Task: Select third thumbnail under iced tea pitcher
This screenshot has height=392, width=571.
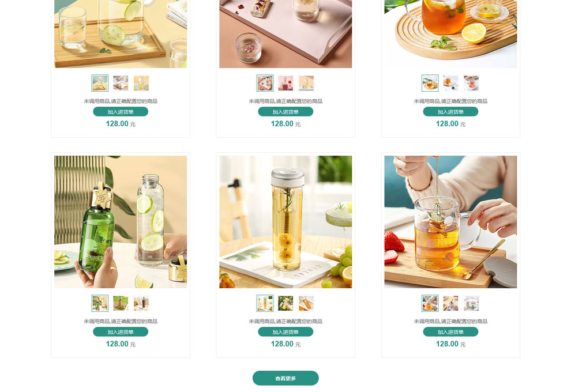Action: (x=471, y=83)
